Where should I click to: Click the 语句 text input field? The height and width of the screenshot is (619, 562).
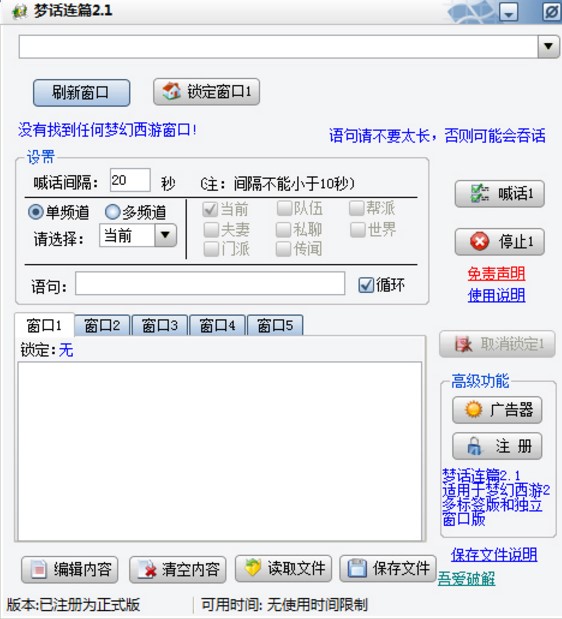click(210, 283)
